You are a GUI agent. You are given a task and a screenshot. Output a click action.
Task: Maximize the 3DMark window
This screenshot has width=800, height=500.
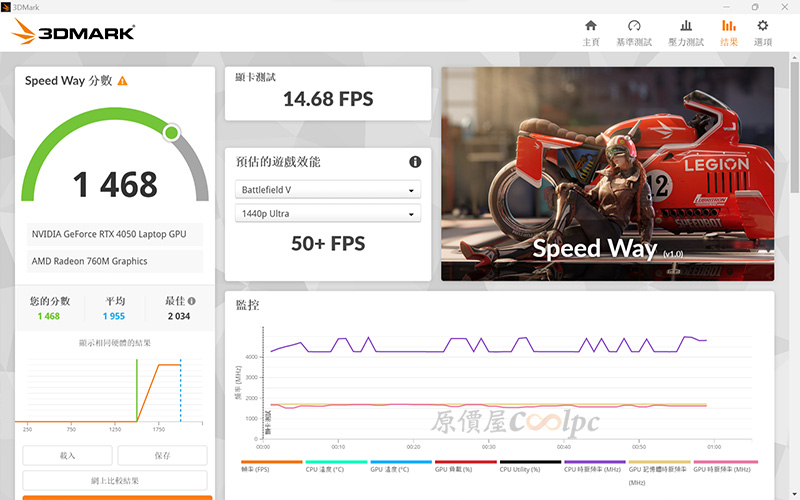coord(755,7)
